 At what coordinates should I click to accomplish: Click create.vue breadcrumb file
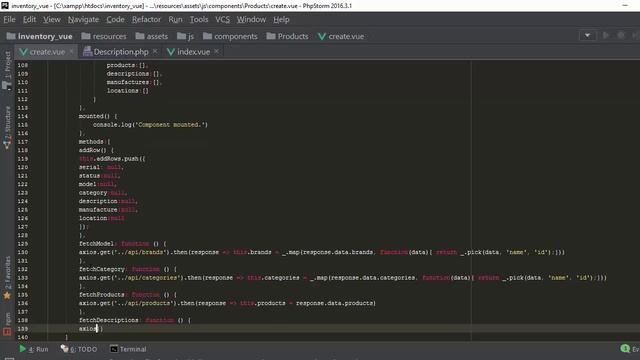point(341,36)
